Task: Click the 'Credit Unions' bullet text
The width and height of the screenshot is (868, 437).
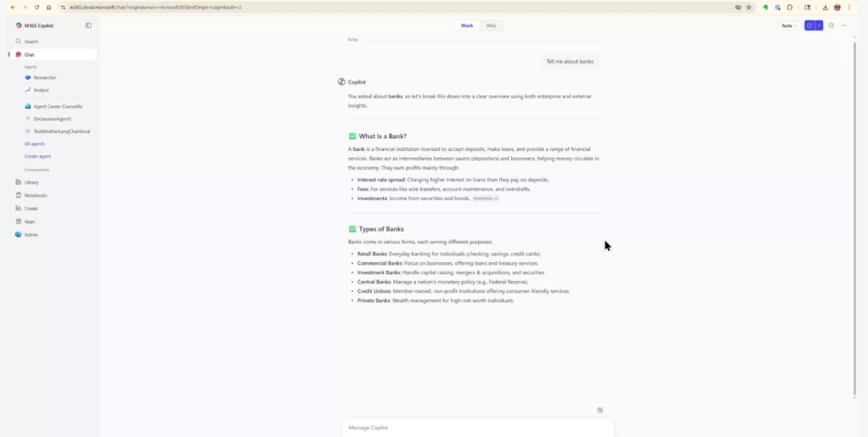Action: [x=464, y=291]
